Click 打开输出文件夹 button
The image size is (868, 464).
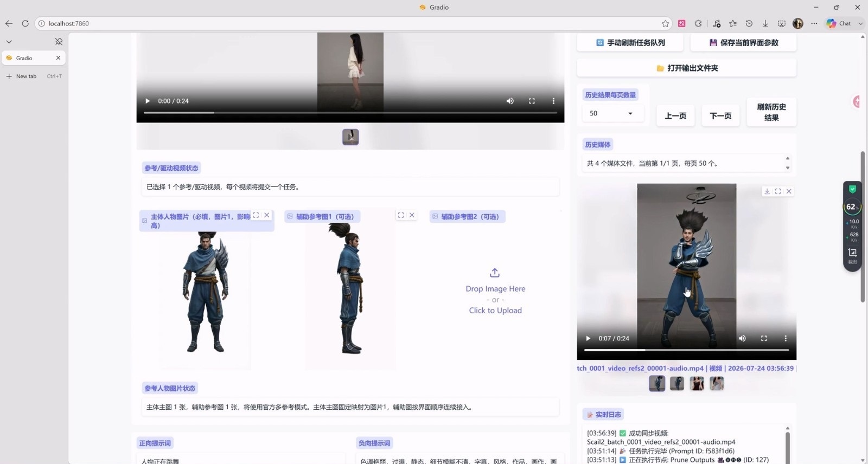click(x=686, y=68)
